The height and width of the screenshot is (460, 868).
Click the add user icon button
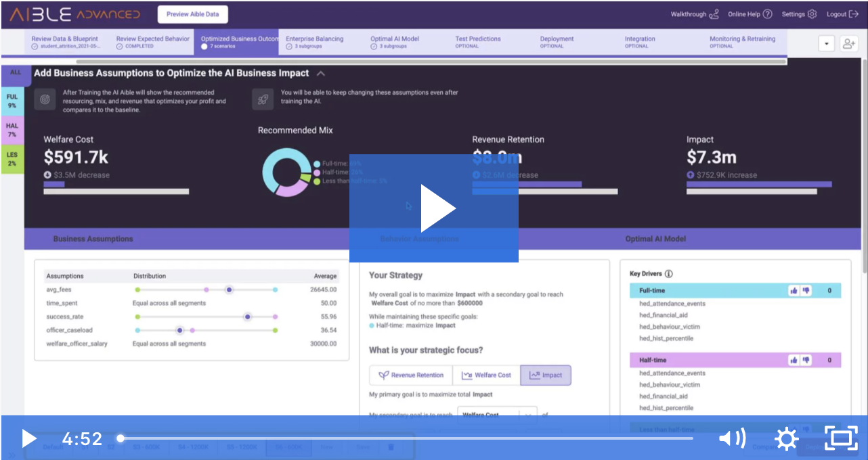[x=849, y=43]
